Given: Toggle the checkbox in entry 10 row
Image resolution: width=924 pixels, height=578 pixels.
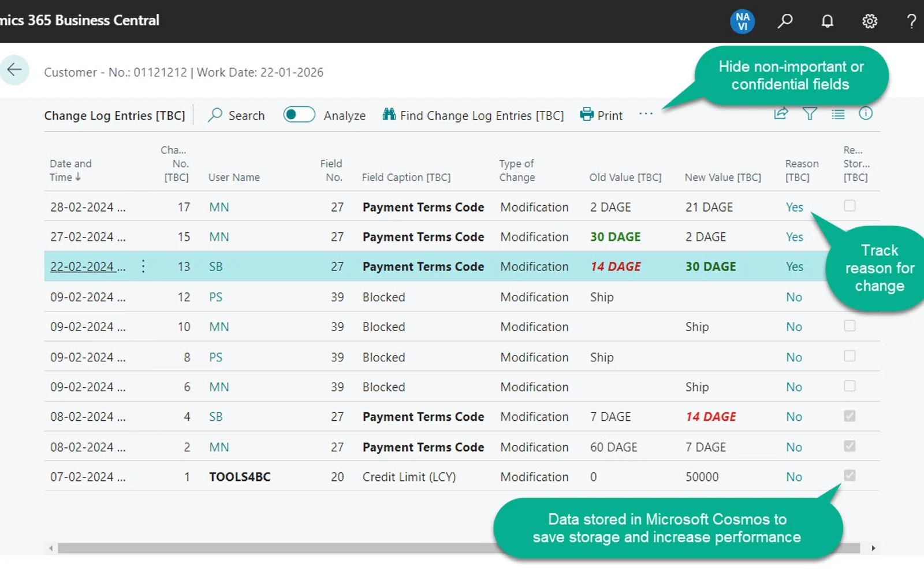Looking at the screenshot, I should pos(850,326).
